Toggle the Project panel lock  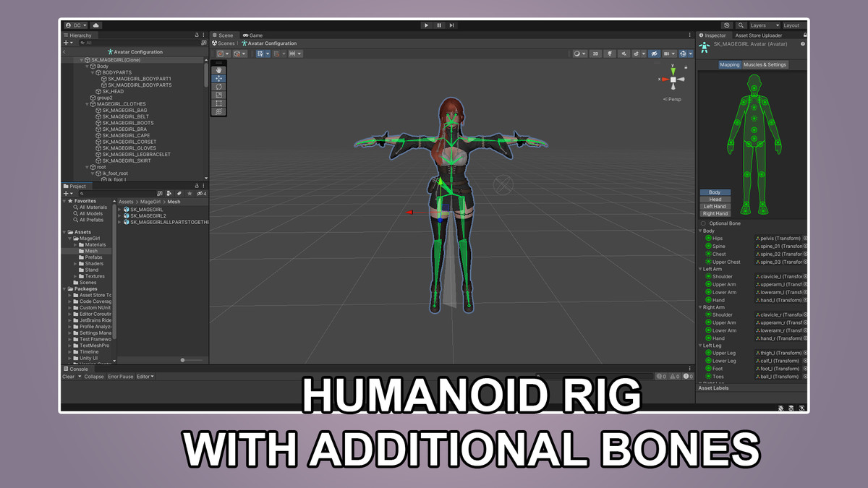[196, 186]
